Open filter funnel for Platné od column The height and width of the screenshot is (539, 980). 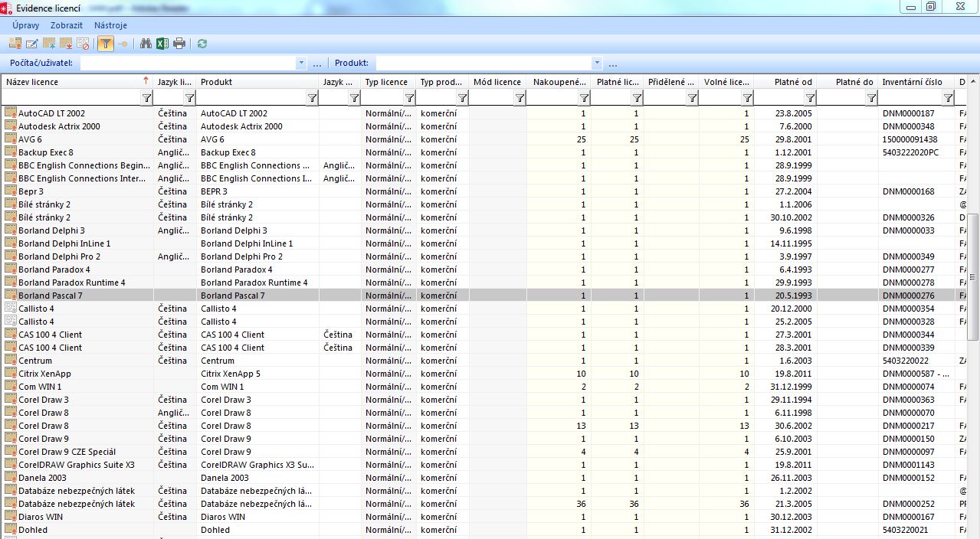coord(810,97)
